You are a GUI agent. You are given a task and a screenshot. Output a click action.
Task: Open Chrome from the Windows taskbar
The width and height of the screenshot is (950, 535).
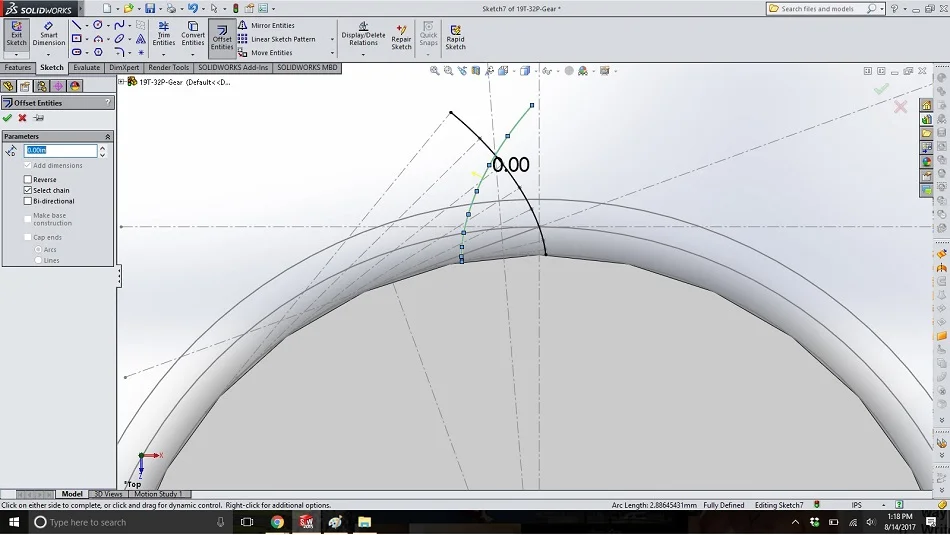coord(277,522)
